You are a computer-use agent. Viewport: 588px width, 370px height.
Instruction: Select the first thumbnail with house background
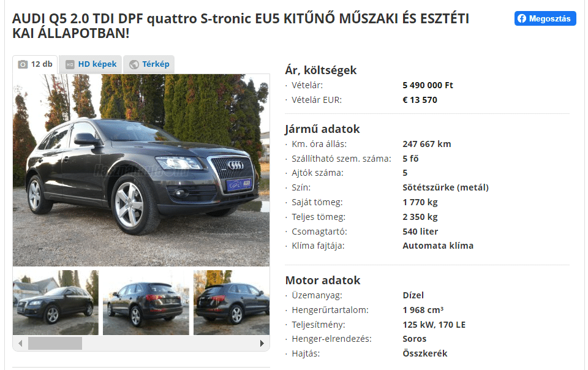click(56, 303)
